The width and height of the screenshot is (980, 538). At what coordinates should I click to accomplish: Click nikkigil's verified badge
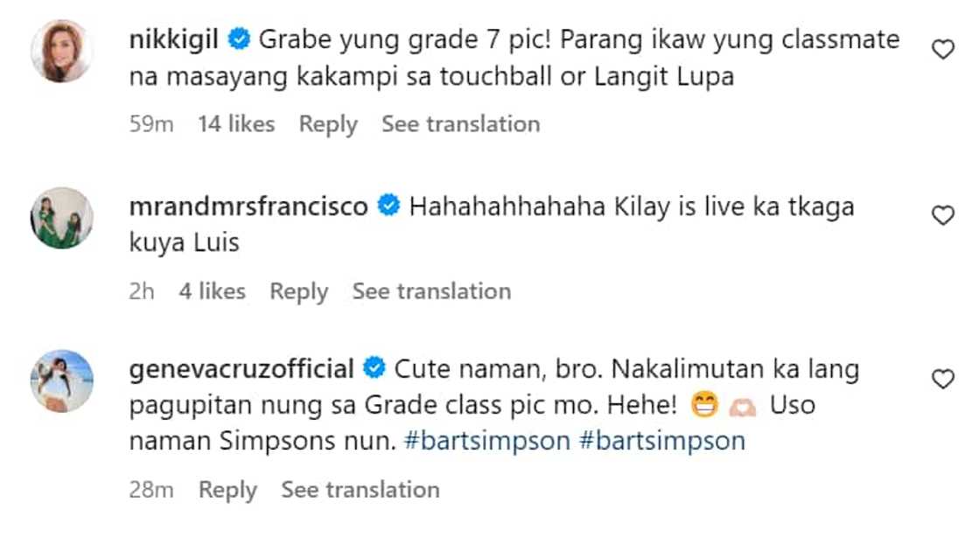click(239, 40)
